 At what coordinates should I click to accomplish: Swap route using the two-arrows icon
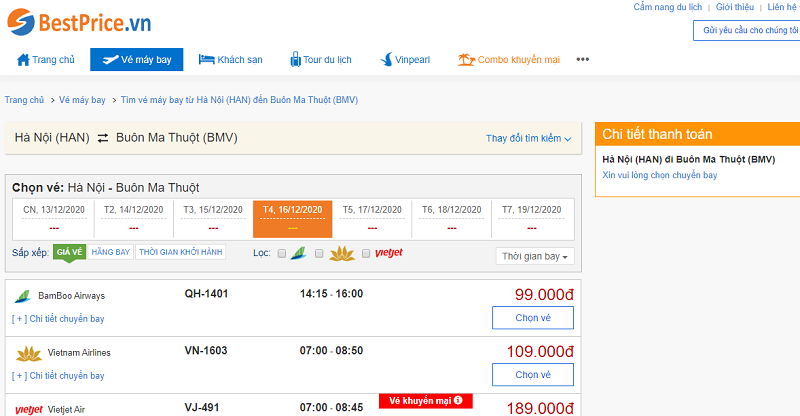tap(103, 138)
